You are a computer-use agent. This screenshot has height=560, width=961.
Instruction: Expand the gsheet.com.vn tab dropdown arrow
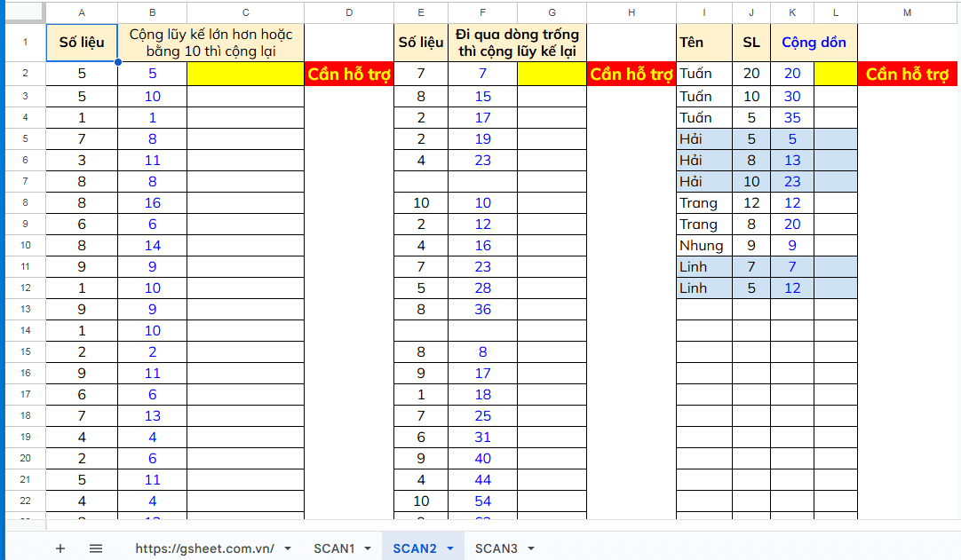[287, 548]
